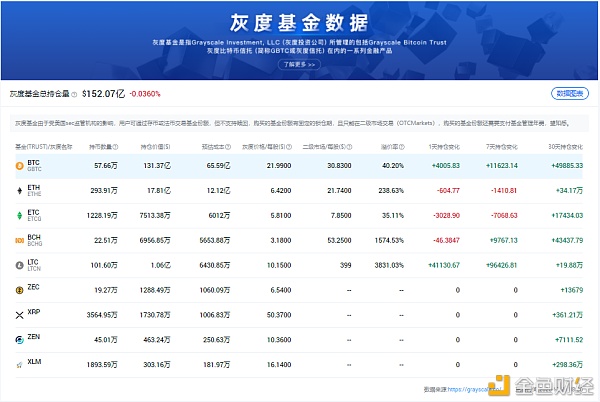The width and height of the screenshot is (600, 402).
Task: Click XRP 30-day change +361.21万
Action: pos(567,315)
